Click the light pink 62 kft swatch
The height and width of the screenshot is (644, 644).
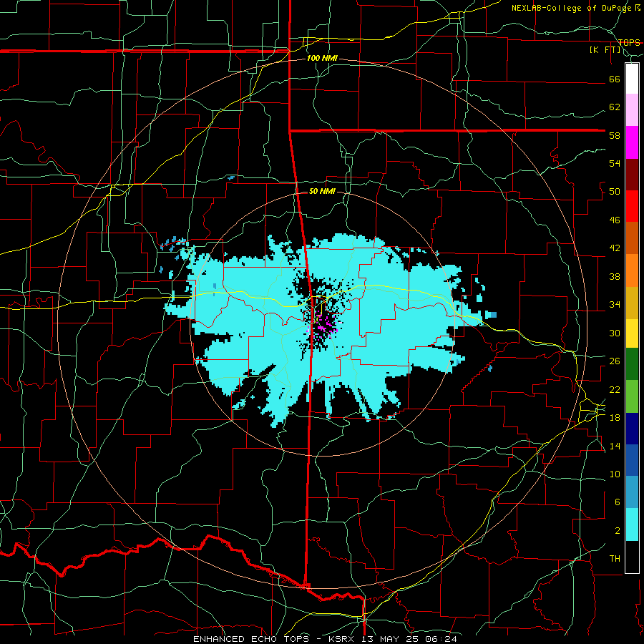pos(632,109)
